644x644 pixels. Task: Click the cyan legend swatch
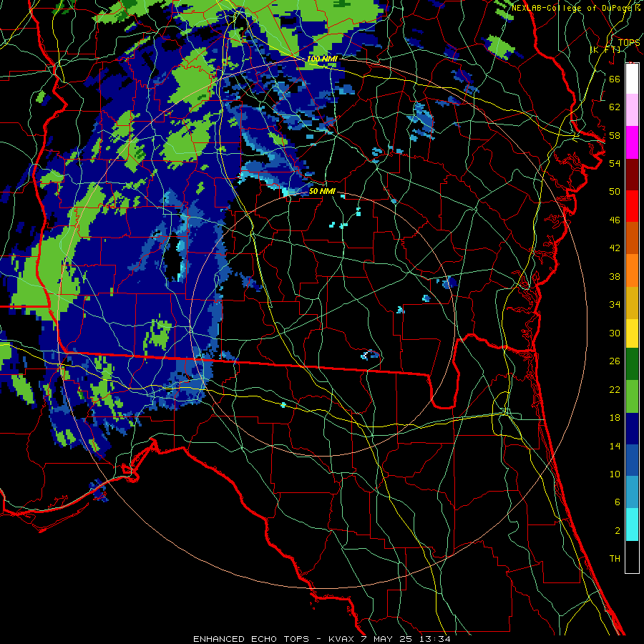tap(632, 525)
